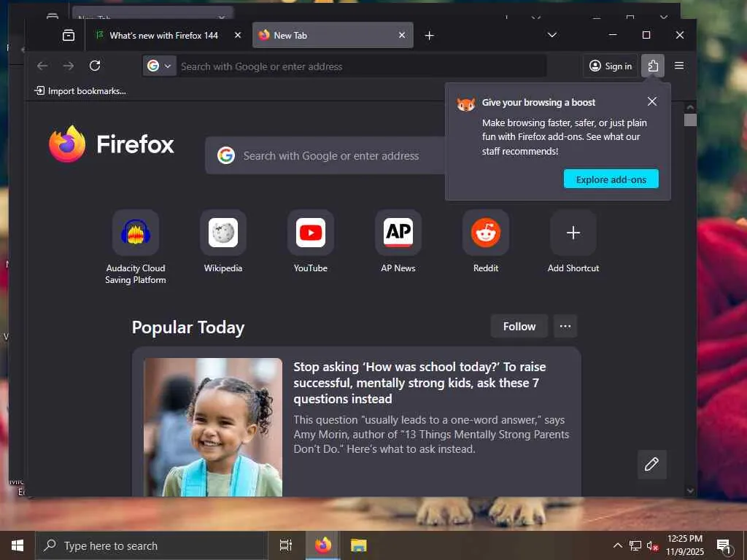Image resolution: width=747 pixels, height=560 pixels.
Task: Click the scrollbar down arrow in Firefox
Action: [x=690, y=491]
